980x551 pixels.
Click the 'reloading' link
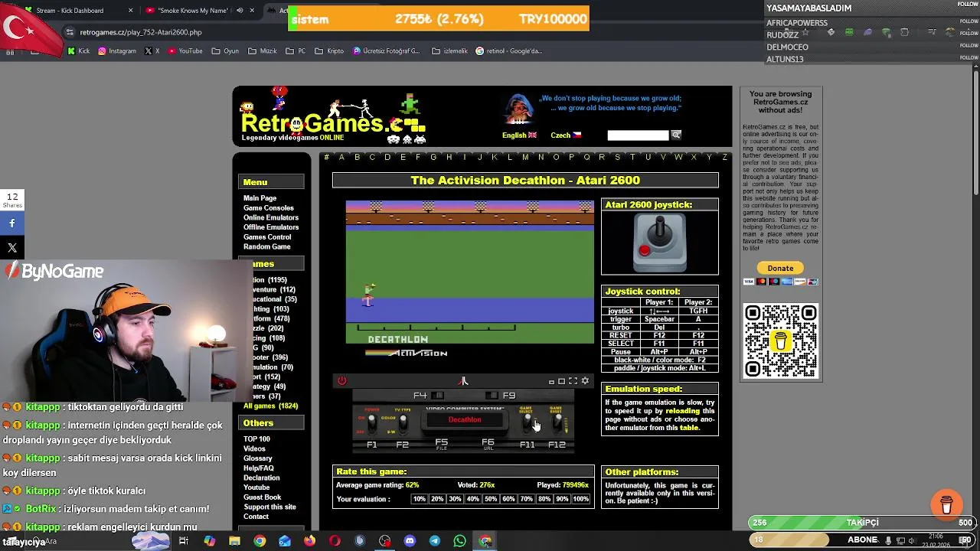pos(682,411)
